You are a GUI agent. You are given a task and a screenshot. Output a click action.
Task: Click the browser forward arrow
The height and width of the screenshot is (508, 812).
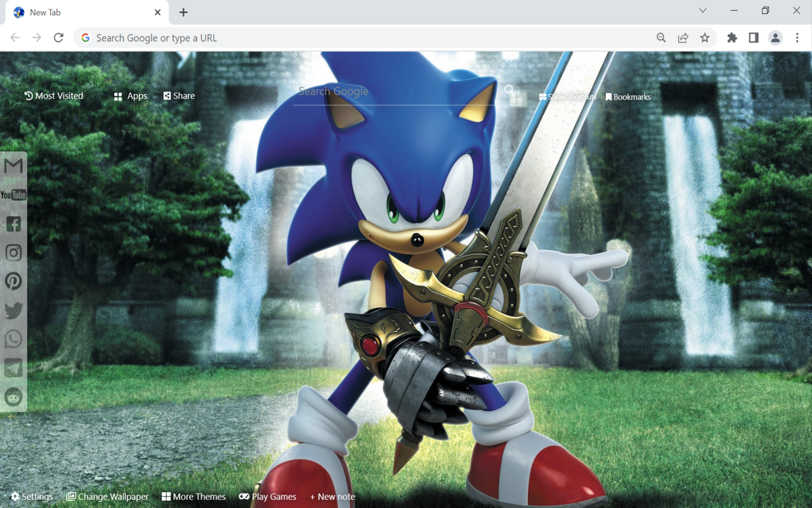37,38
